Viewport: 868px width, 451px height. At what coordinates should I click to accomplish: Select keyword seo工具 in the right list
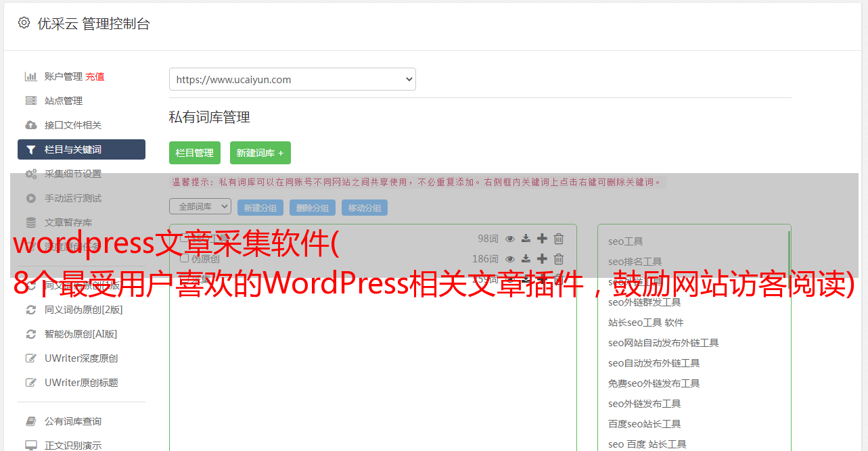click(x=626, y=241)
